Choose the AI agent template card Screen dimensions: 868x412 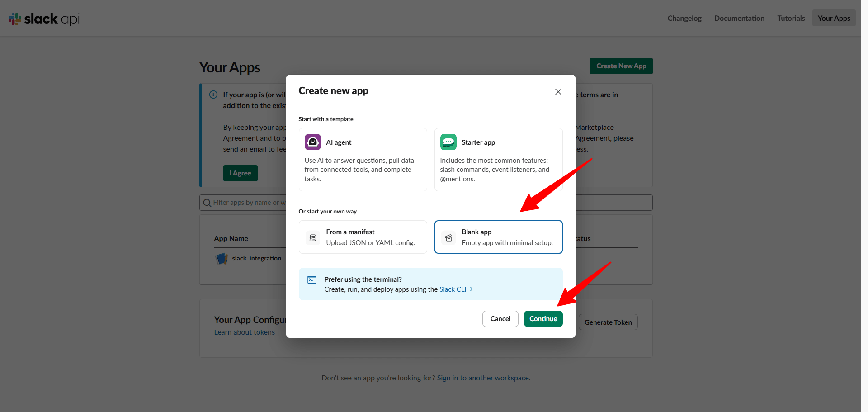point(363,160)
